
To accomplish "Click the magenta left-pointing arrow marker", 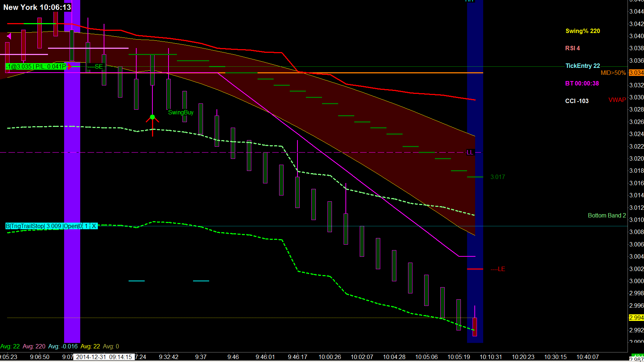I will pos(9,36).
